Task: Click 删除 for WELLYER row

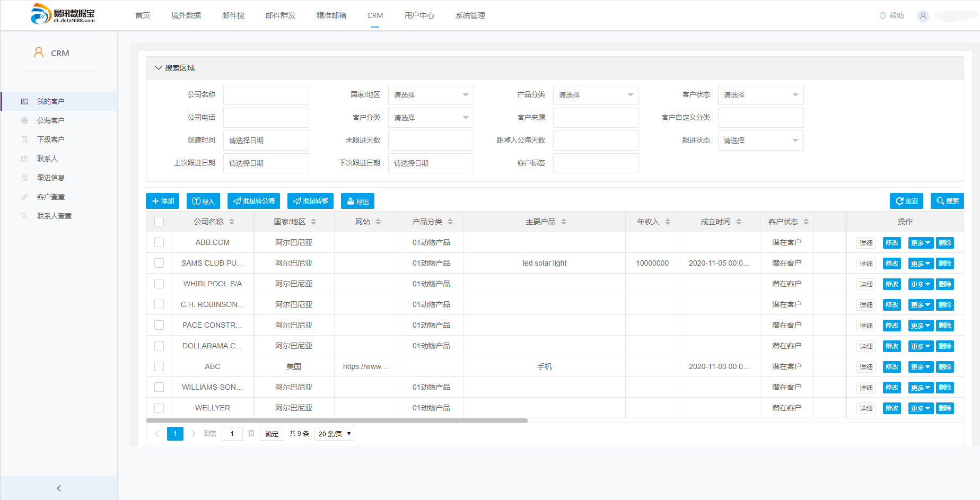Action: point(945,408)
